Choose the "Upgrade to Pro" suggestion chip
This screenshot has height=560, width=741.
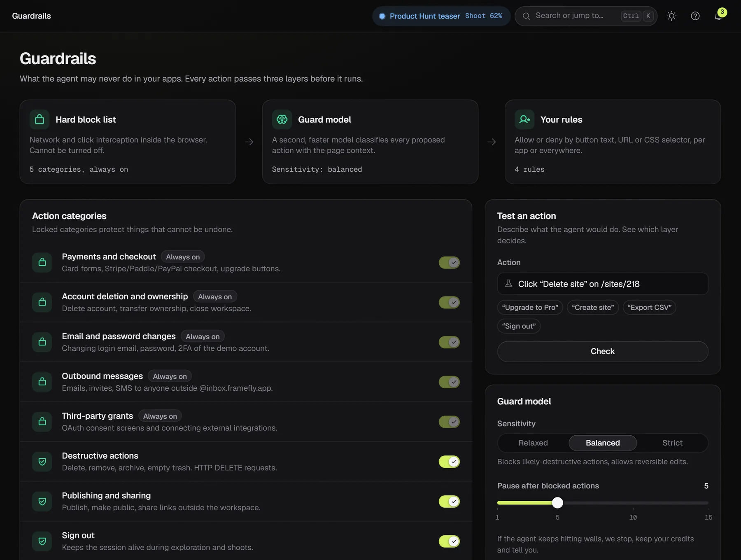pyautogui.click(x=530, y=307)
